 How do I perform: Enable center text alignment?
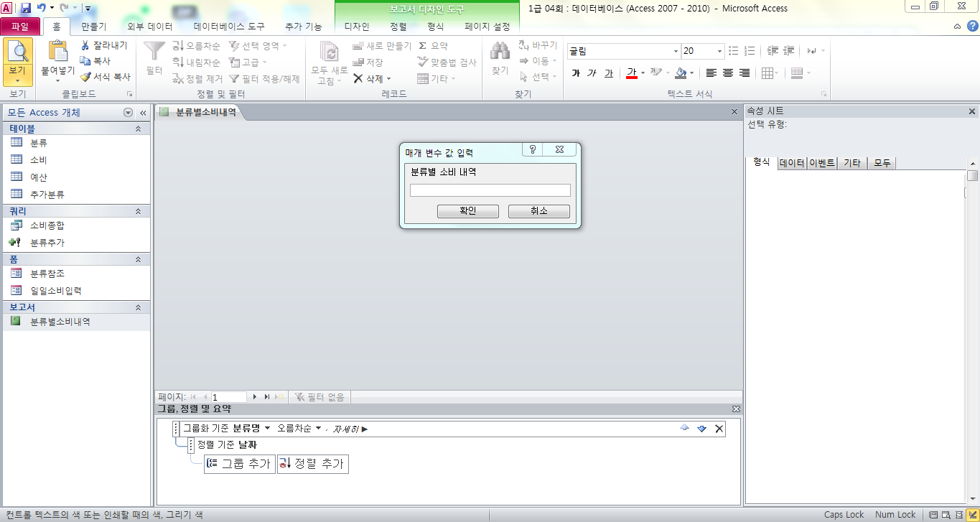pyautogui.click(x=727, y=73)
